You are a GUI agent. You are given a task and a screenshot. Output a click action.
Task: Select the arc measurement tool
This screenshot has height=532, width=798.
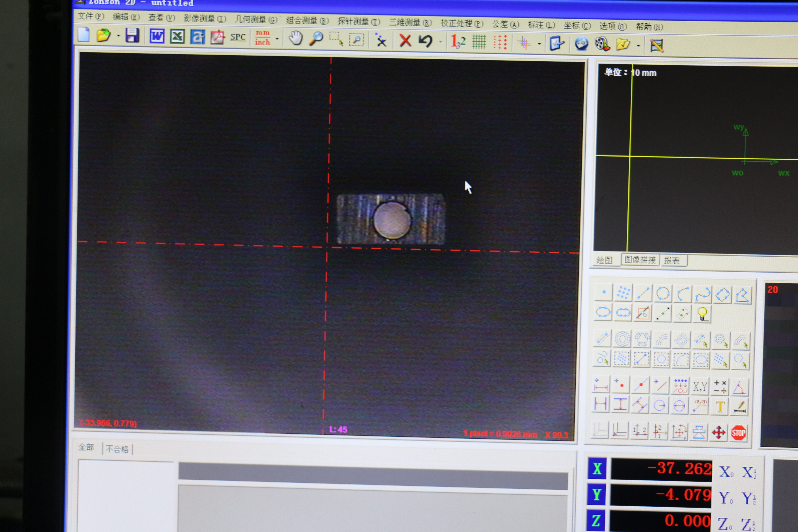(683, 294)
